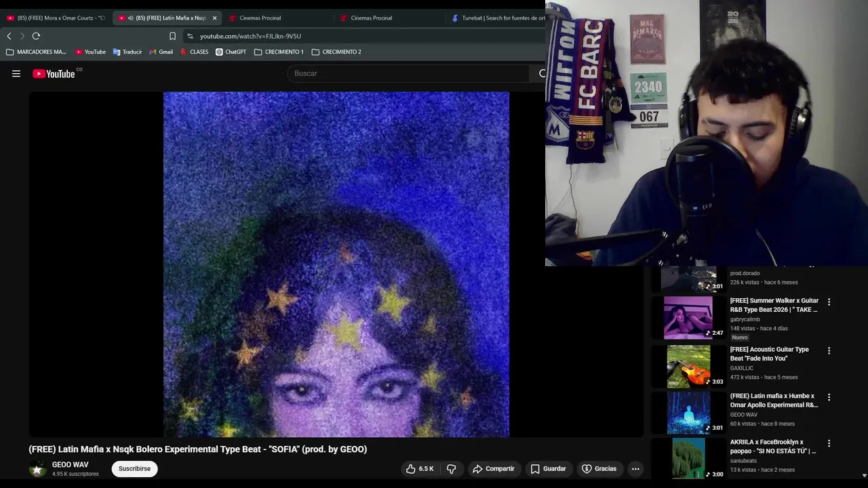868x488 pixels.
Task: Dislike the SOFIA video
Action: point(451,469)
